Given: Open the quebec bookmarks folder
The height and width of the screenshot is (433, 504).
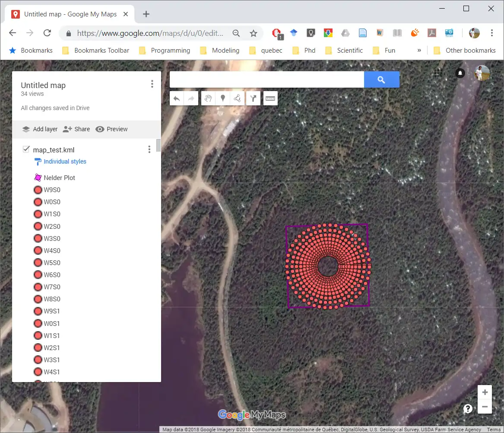Looking at the screenshot, I should point(266,51).
